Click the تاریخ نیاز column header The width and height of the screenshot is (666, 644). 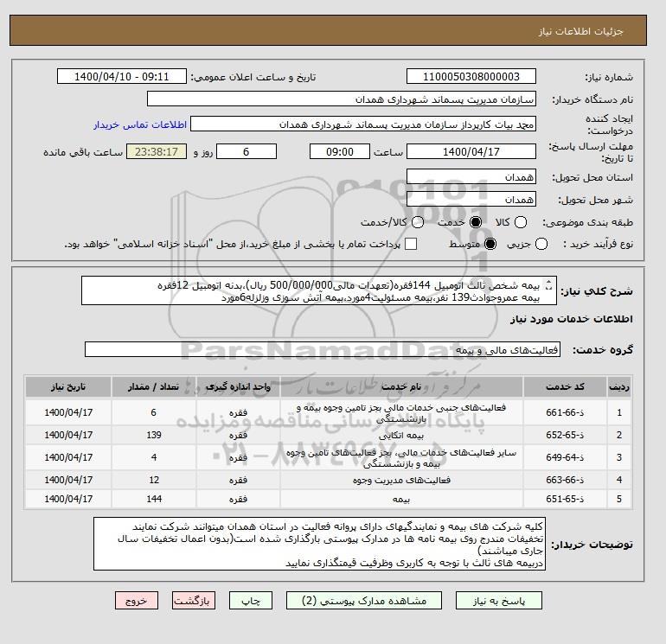(x=68, y=386)
